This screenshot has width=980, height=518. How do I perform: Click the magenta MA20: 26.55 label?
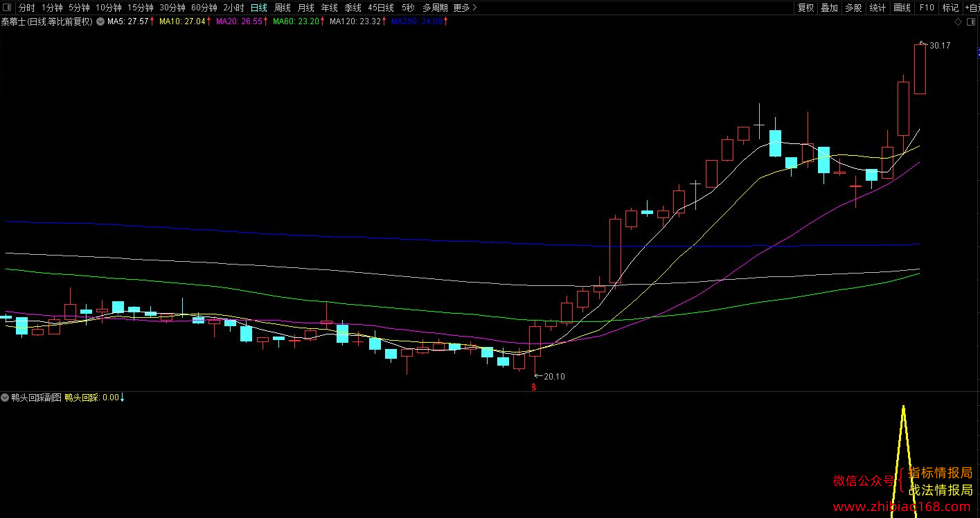tap(239, 21)
